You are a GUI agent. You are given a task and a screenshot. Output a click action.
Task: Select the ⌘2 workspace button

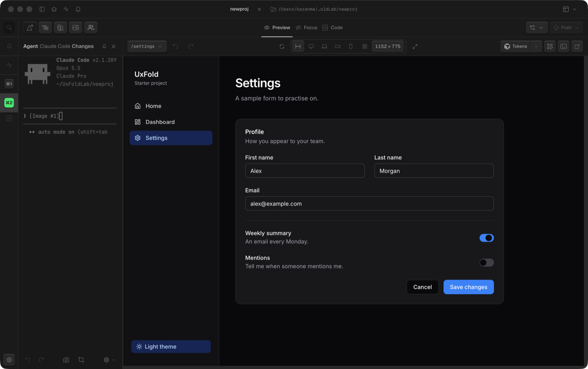[9, 103]
